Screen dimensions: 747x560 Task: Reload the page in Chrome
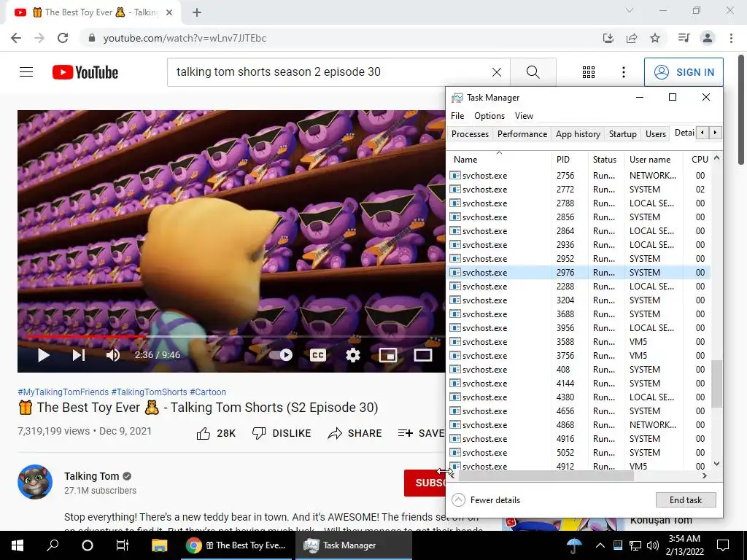click(x=63, y=38)
